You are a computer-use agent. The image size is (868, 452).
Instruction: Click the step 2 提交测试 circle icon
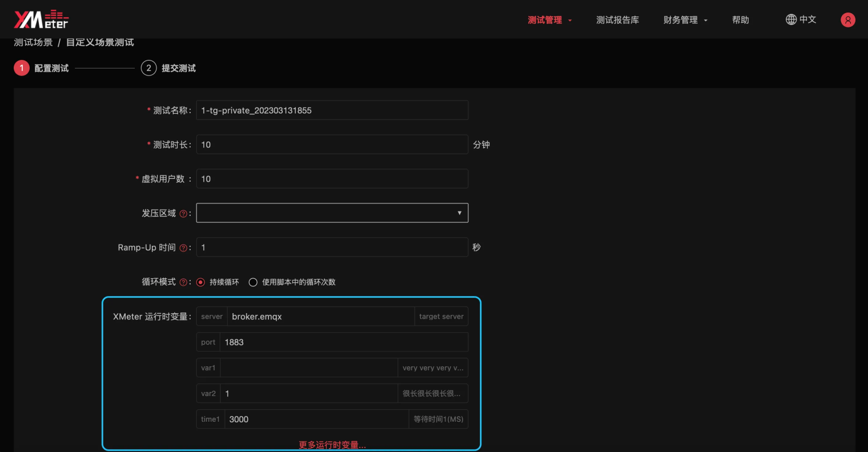(x=148, y=67)
